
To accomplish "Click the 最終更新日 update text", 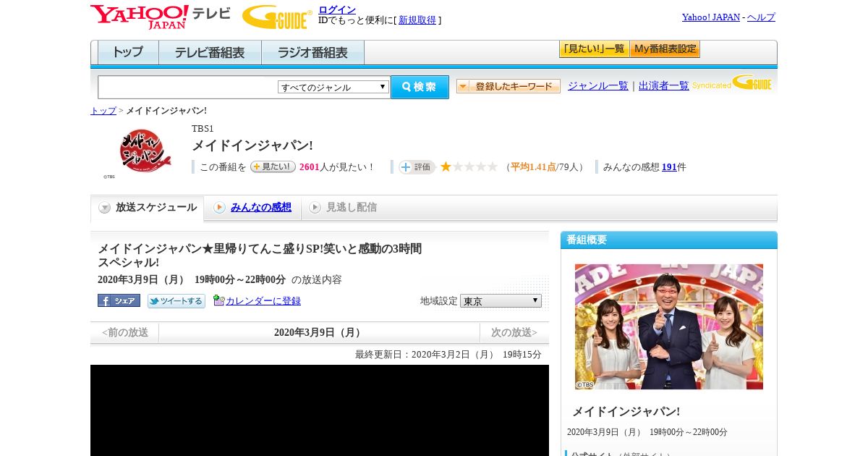I will coord(448,354).
